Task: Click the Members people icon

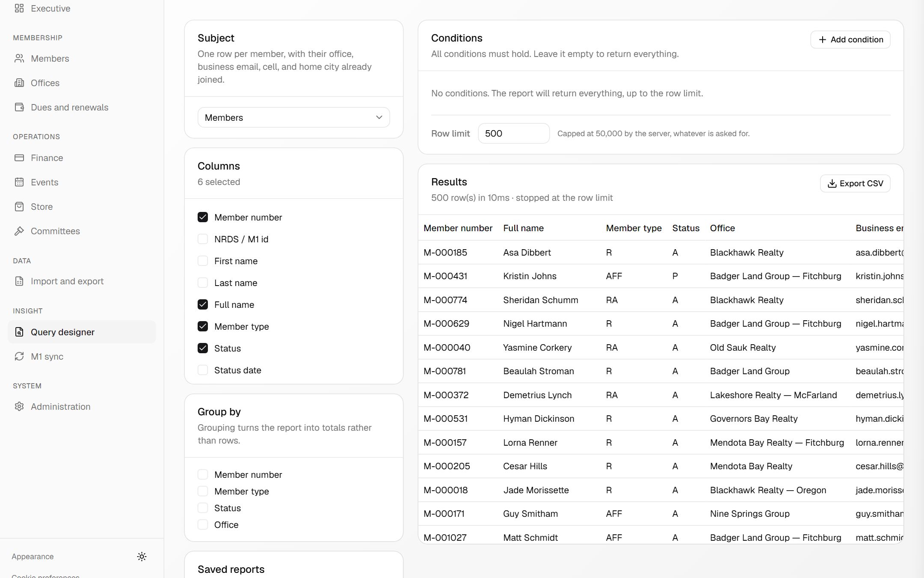Action: pos(19,58)
